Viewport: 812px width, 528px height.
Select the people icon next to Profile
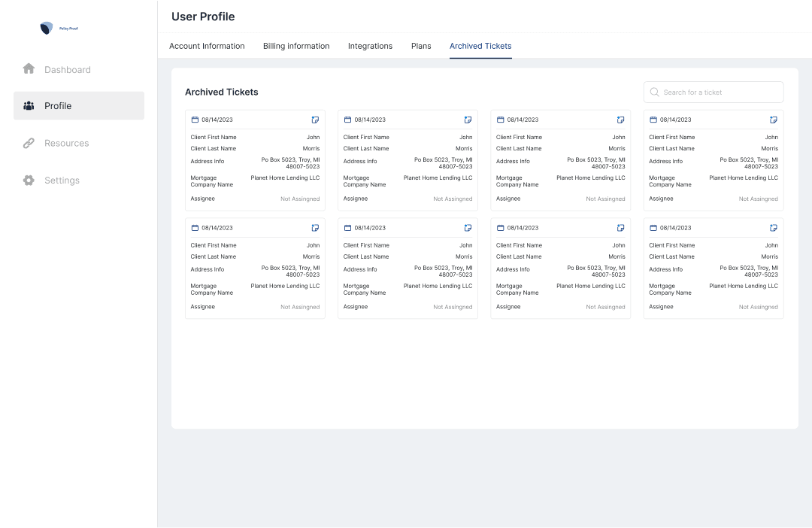click(29, 105)
